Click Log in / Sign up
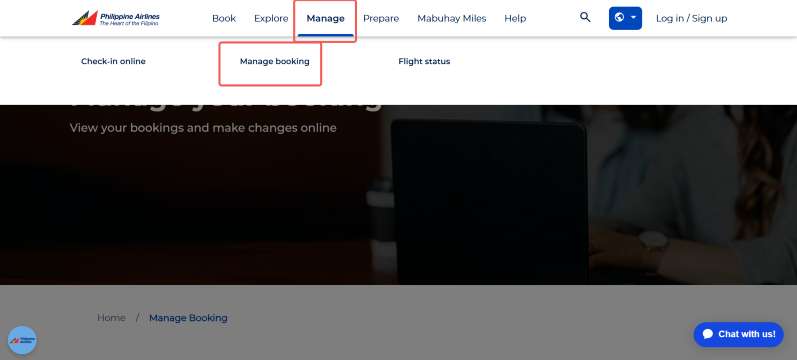The image size is (797, 360). 691,18
